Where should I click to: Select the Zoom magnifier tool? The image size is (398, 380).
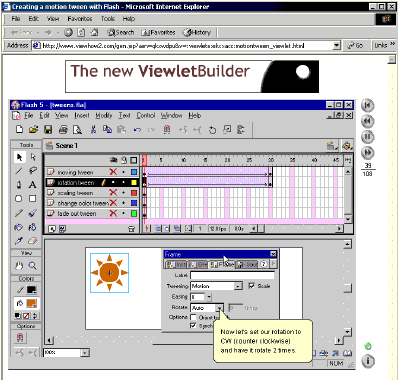tap(32, 265)
